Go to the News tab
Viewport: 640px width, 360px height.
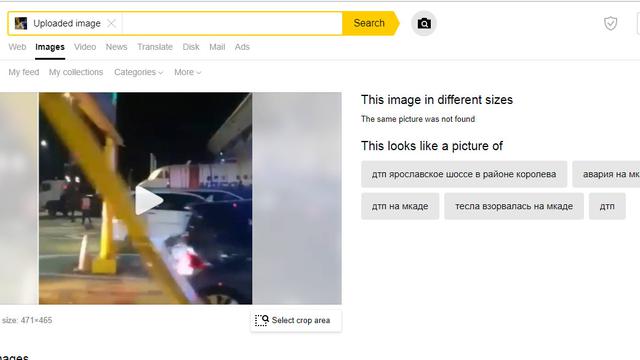click(x=116, y=47)
